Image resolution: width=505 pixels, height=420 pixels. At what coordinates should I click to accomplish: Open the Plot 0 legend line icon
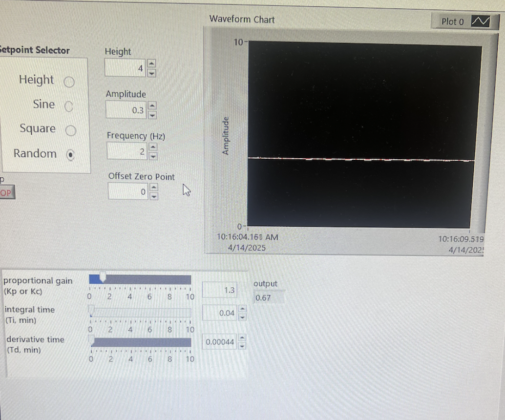point(480,21)
